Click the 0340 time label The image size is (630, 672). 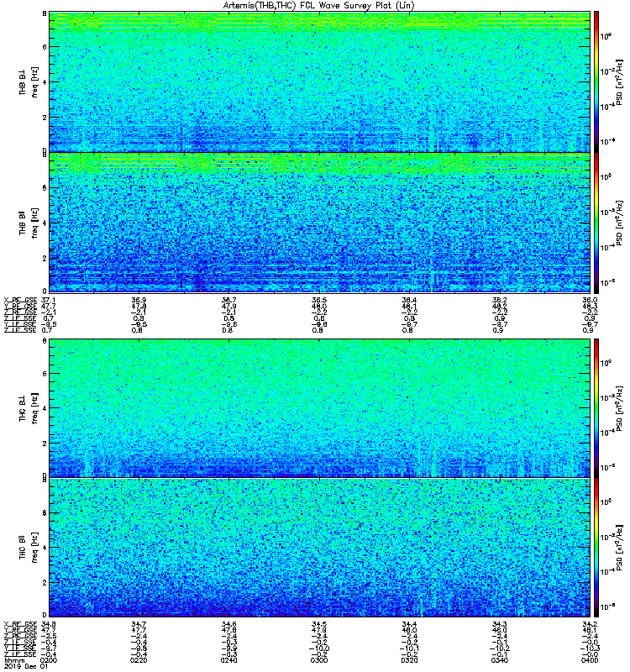pyautogui.click(x=499, y=660)
